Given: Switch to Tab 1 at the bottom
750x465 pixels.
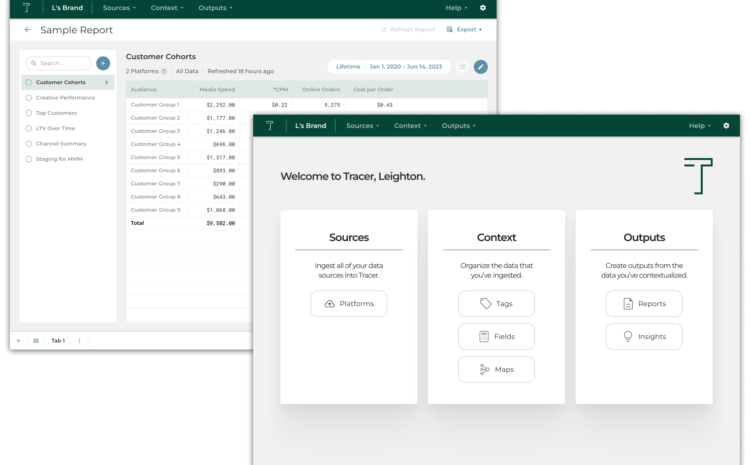Looking at the screenshot, I should pos(58,341).
